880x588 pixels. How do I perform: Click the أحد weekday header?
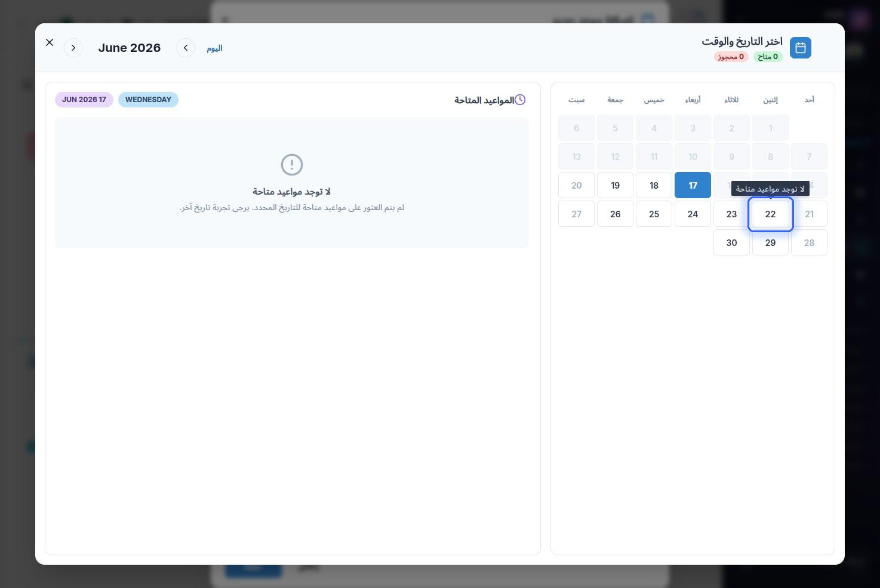coord(809,100)
